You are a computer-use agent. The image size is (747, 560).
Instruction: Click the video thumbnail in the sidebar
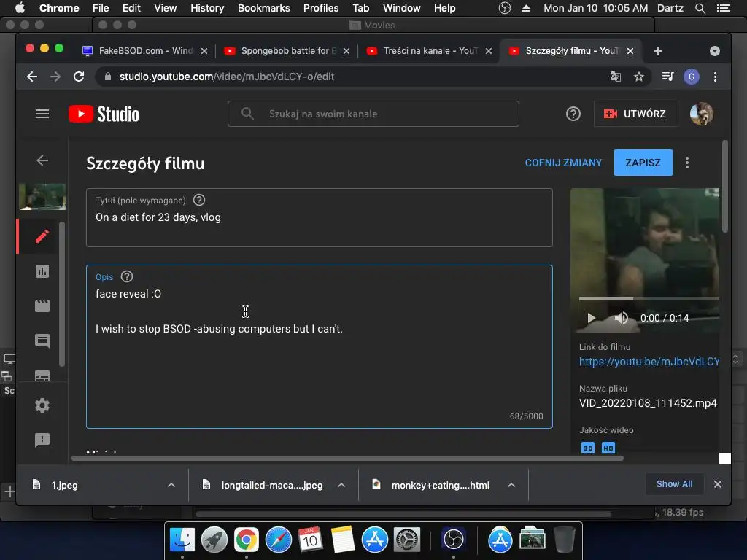pyautogui.click(x=42, y=197)
